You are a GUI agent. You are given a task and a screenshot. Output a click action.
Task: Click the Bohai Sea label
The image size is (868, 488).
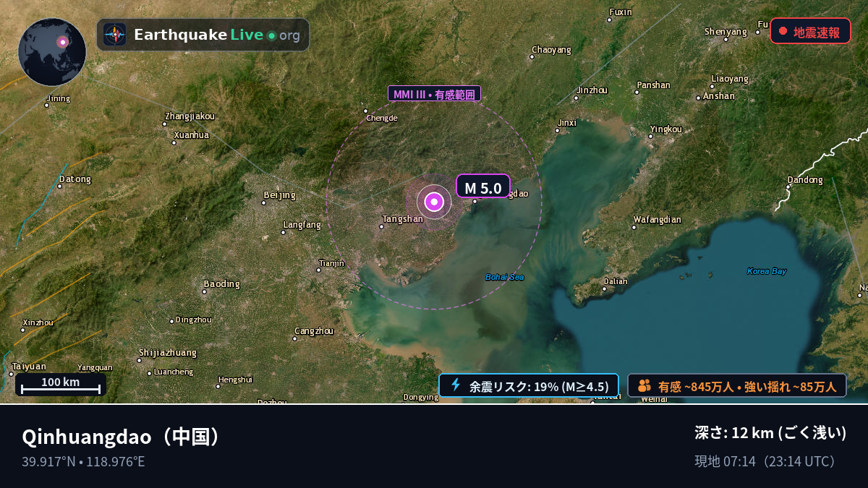pos(504,277)
